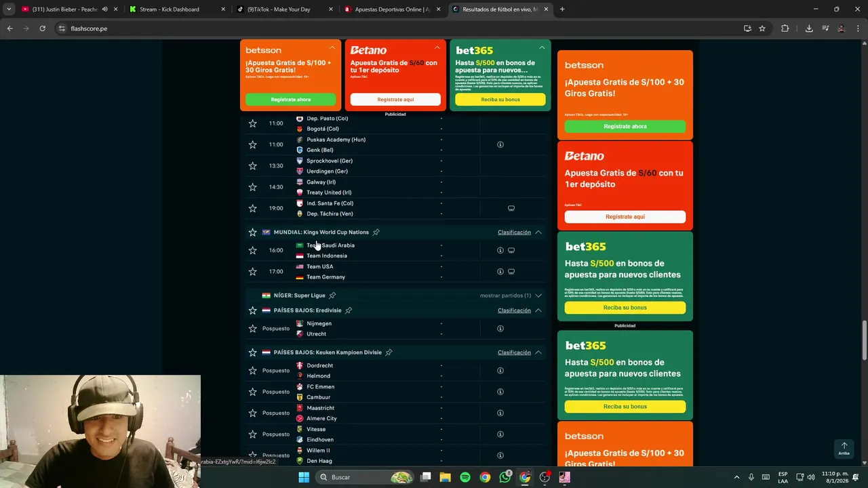The width and height of the screenshot is (868, 488).
Task: Click the Arriba back-to-top button
Action: 844,449
